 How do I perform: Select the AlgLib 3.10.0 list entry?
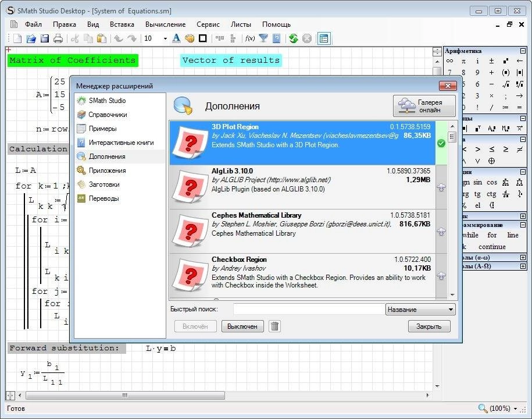point(302,187)
